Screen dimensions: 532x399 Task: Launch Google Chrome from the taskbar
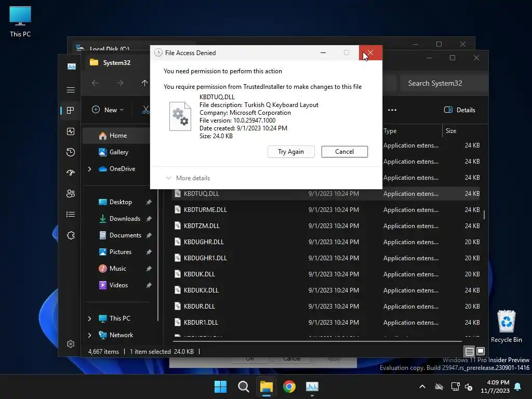click(x=289, y=387)
